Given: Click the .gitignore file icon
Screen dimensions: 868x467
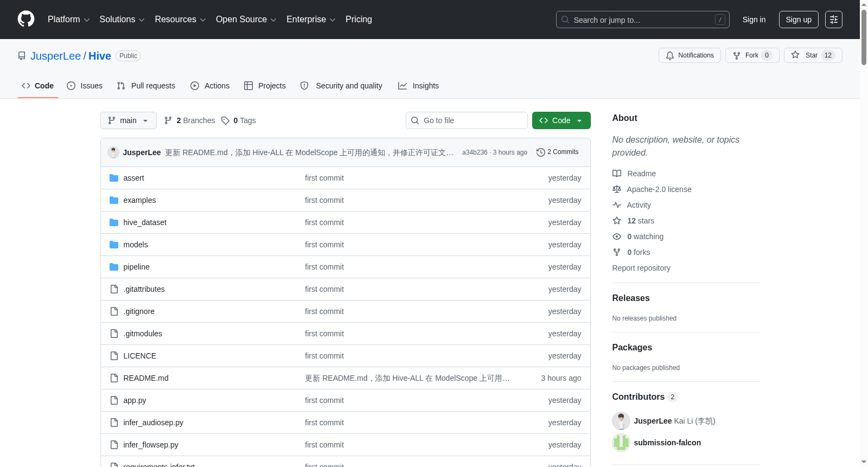Looking at the screenshot, I should (114, 311).
